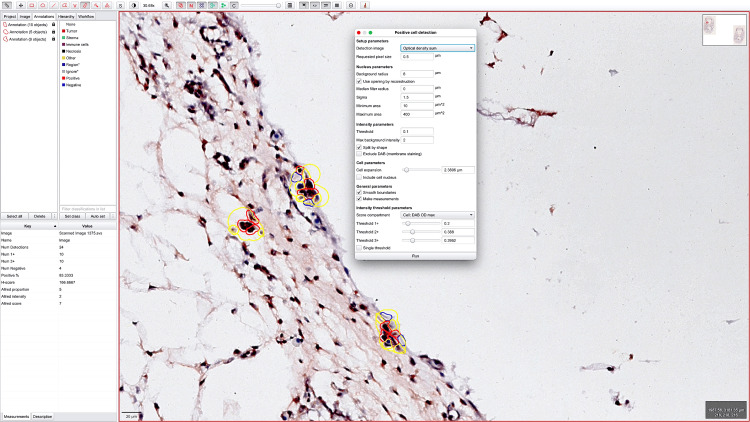Toggle selection mode S button
This screenshot has width=750, height=422.
pos(121,5)
